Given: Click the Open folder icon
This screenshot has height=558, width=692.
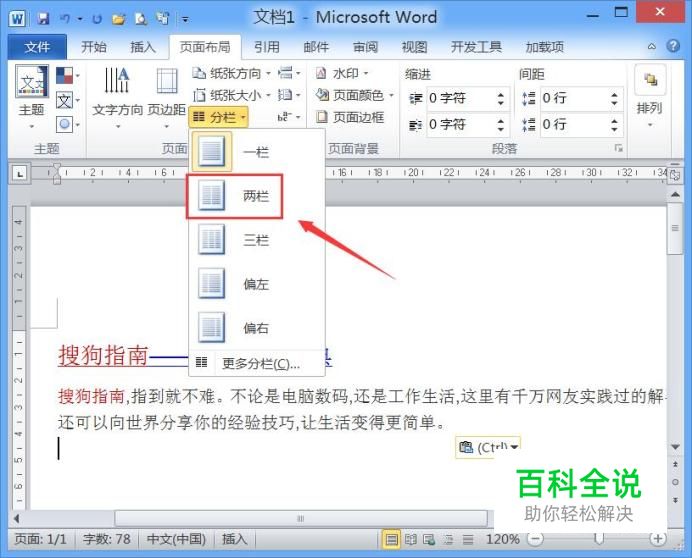Looking at the screenshot, I should point(118,19).
